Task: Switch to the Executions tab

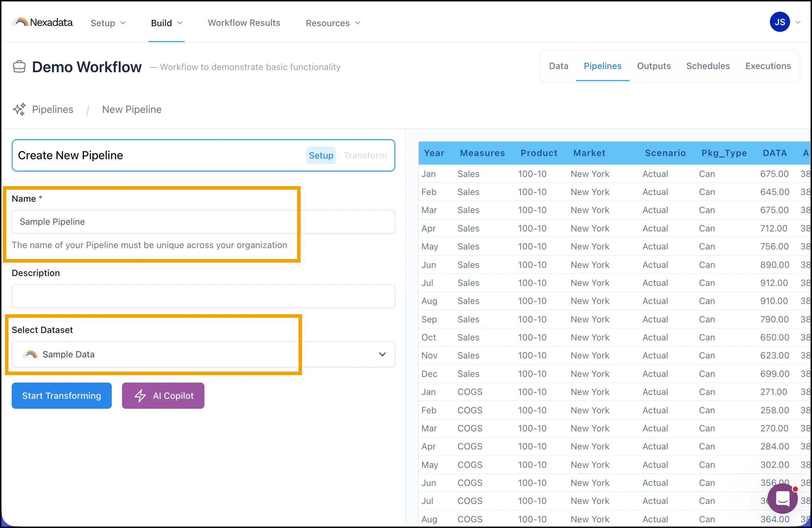Action: pos(768,66)
